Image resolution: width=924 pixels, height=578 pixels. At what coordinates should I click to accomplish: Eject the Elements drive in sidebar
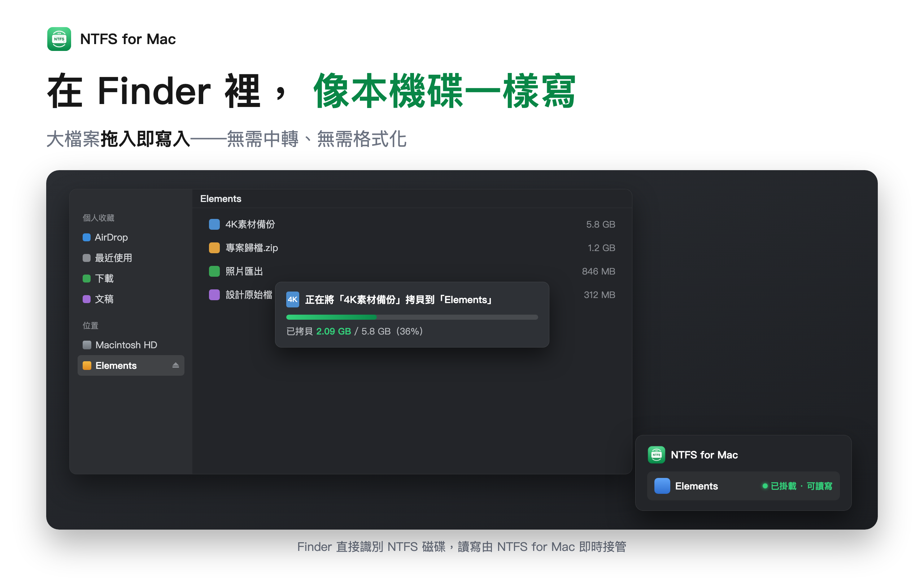pos(176,366)
